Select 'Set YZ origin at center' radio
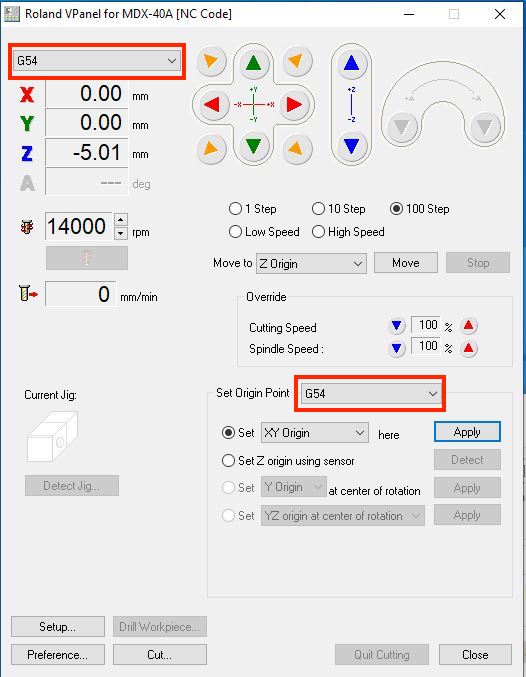Image resolution: width=526 pixels, height=677 pixels. [x=228, y=516]
